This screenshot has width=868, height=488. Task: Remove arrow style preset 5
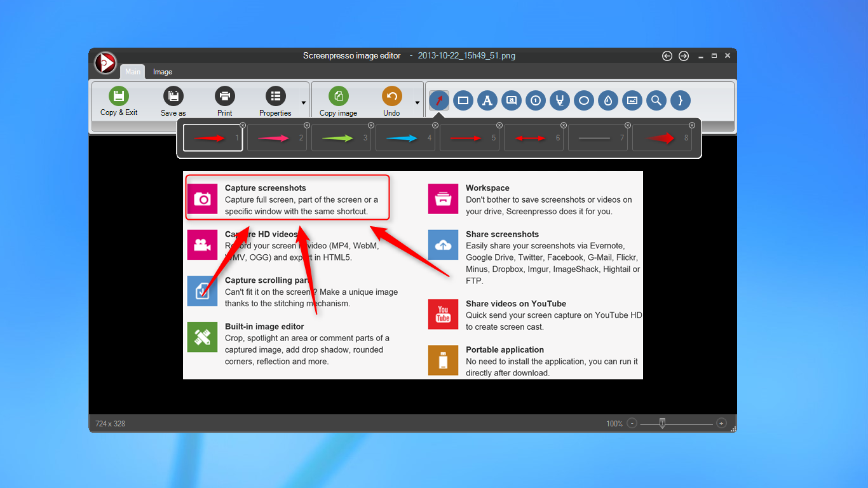(499, 125)
